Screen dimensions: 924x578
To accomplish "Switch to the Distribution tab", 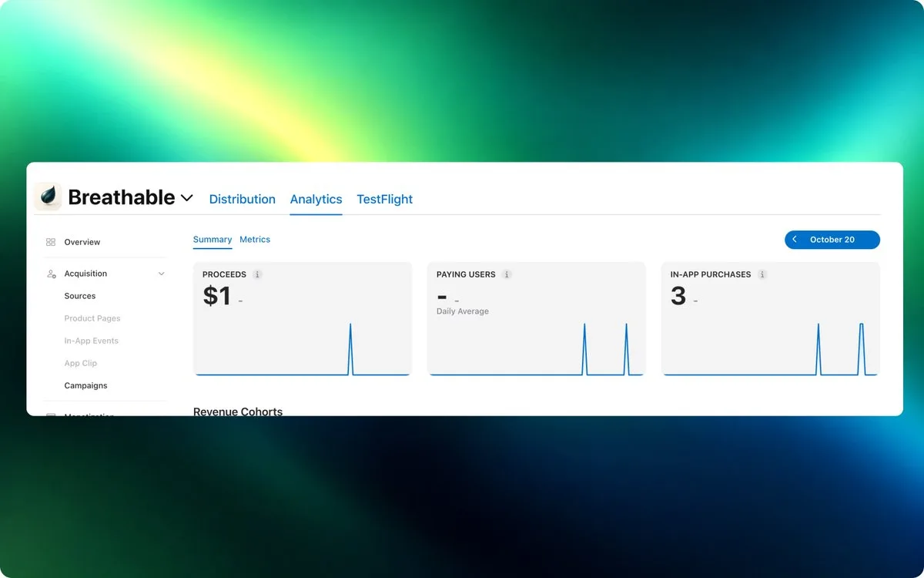I will click(x=242, y=199).
